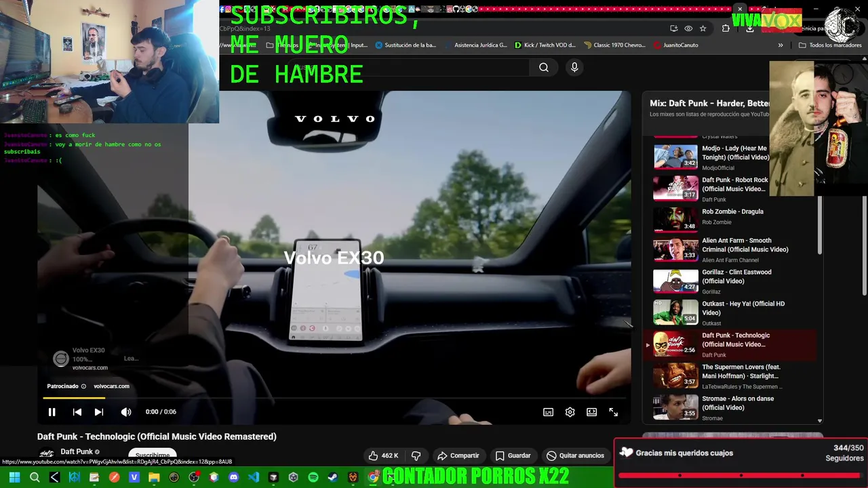Go to previous video in the player

(x=77, y=412)
